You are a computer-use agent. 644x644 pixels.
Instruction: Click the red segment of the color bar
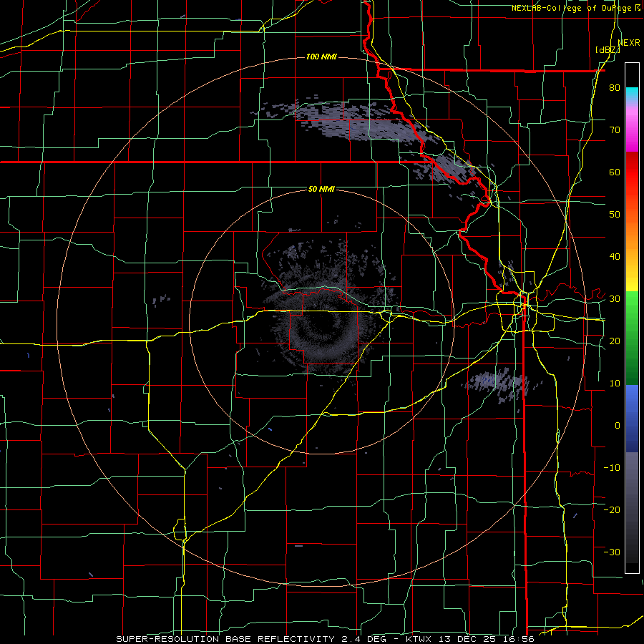point(632,175)
